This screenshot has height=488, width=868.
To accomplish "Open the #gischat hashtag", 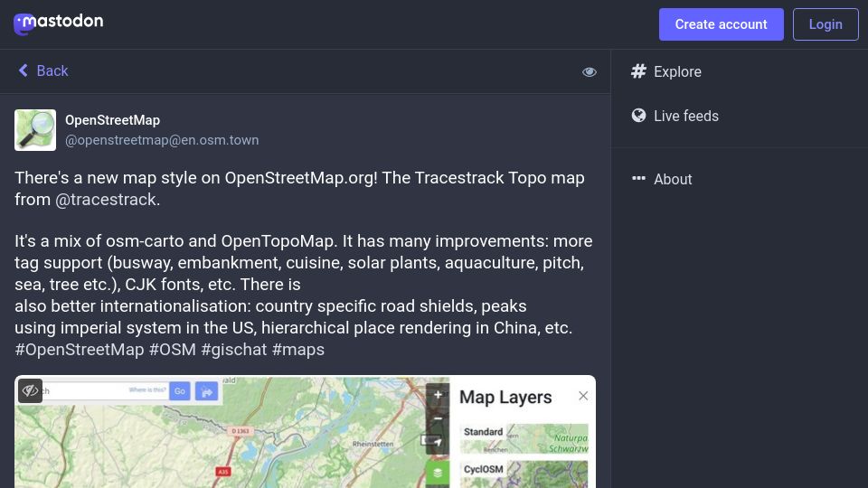I will click(x=233, y=349).
